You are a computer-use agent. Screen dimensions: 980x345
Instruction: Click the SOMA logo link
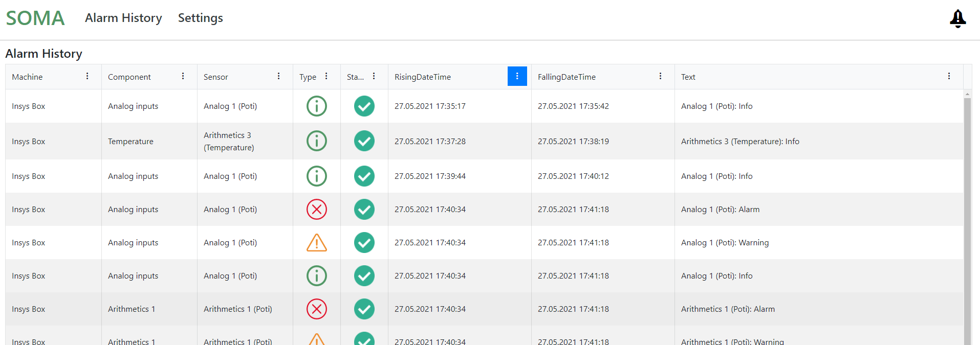35,18
